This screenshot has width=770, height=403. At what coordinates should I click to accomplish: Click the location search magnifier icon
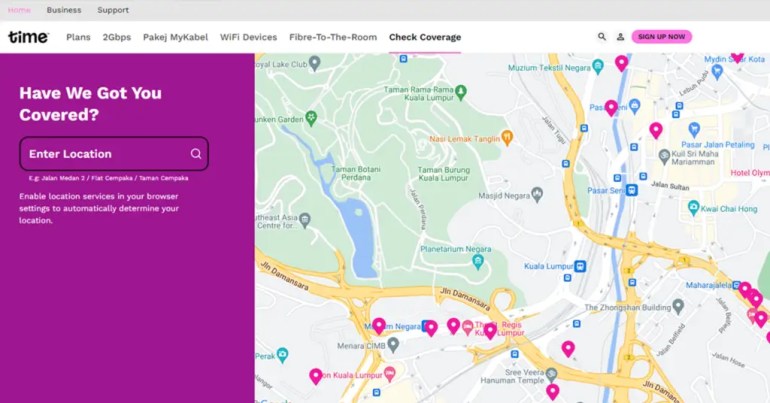196,154
